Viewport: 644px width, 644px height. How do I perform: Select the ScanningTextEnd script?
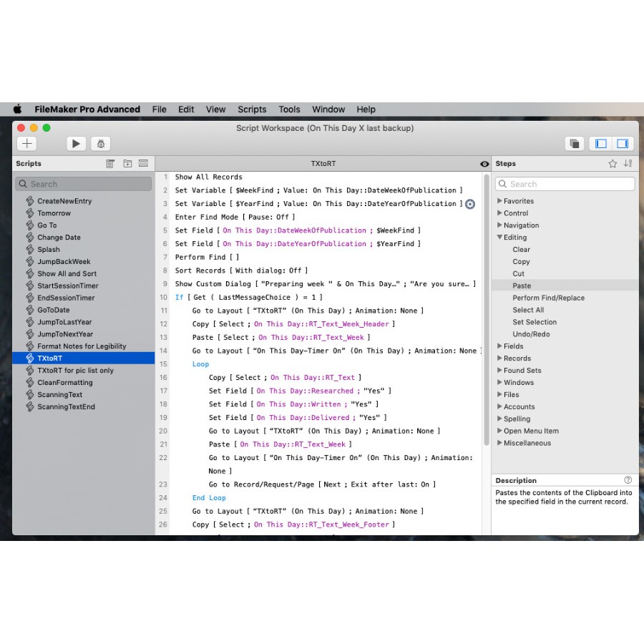point(66,406)
